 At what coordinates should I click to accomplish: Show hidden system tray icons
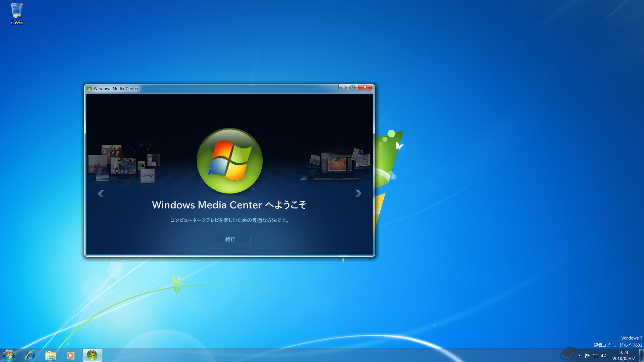tap(579, 356)
